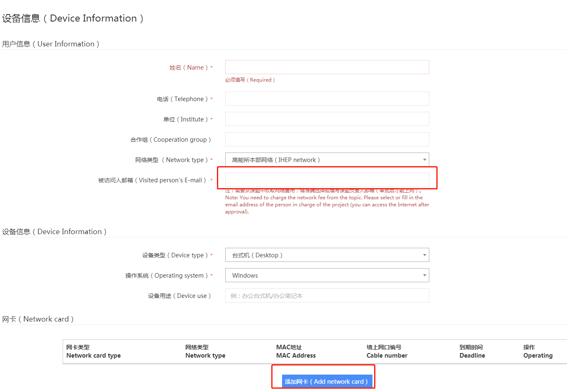Click the Network type table column header

(x=205, y=351)
